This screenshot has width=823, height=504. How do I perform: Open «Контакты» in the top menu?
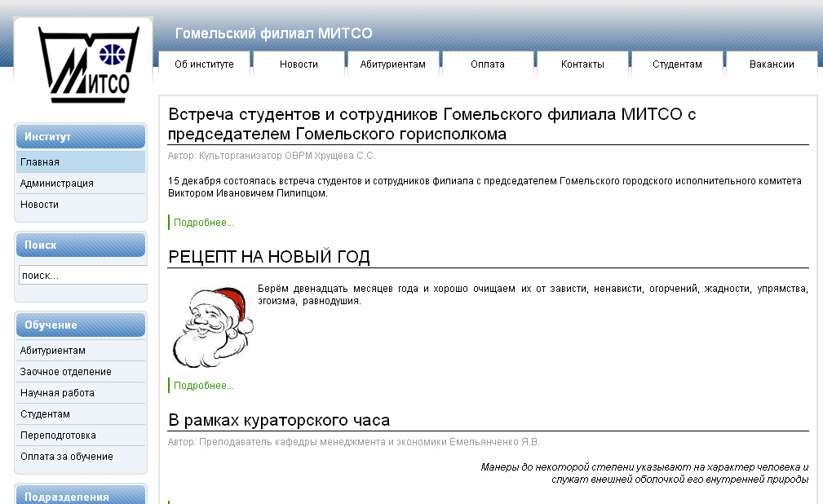582,64
